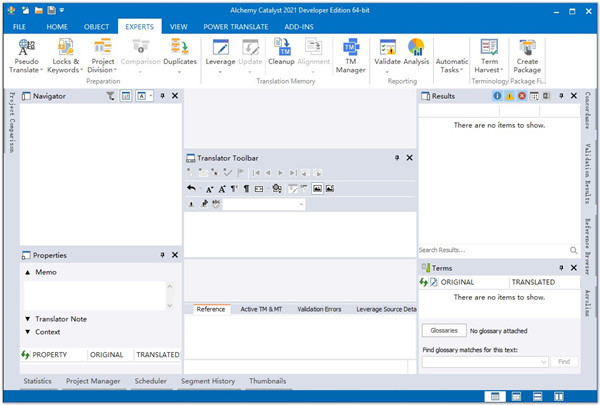Select the vertical split layout icon

tap(558, 397)
